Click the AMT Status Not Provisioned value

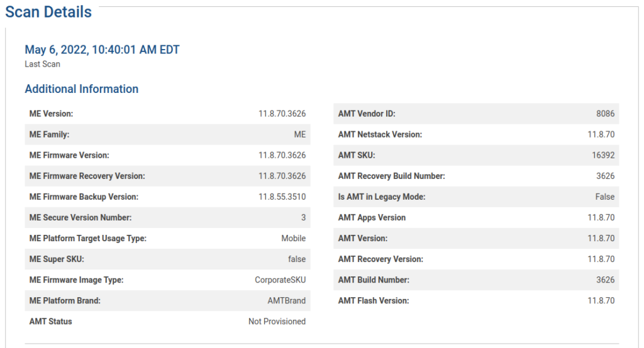pyautogui.click(x=277, y=322)
